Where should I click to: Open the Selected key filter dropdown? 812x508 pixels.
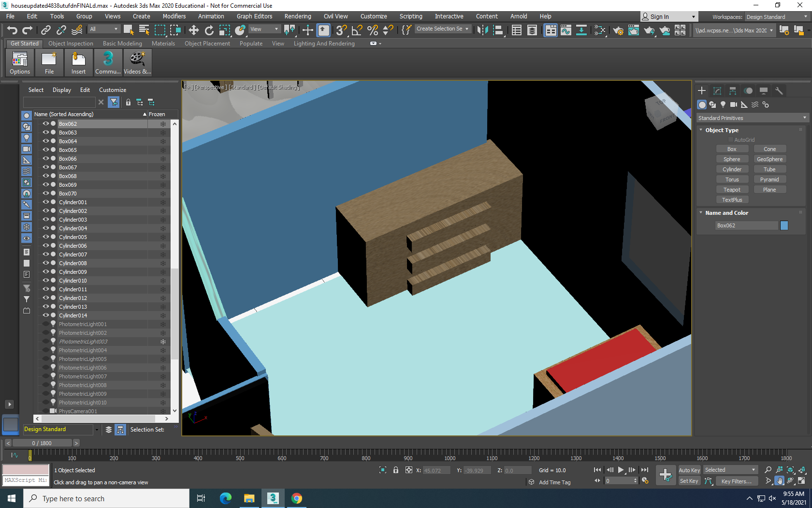pos(730,470)
